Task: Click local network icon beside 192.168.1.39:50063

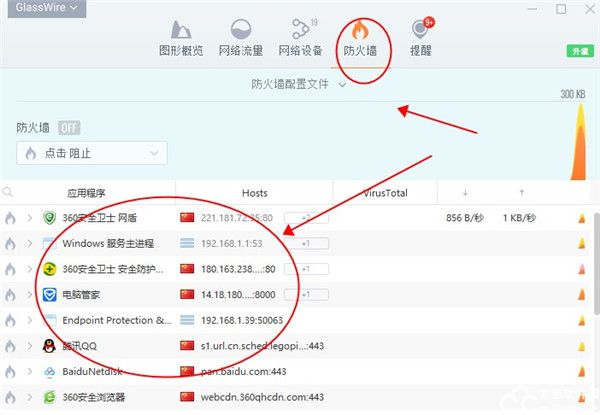Action: point(187,320)
